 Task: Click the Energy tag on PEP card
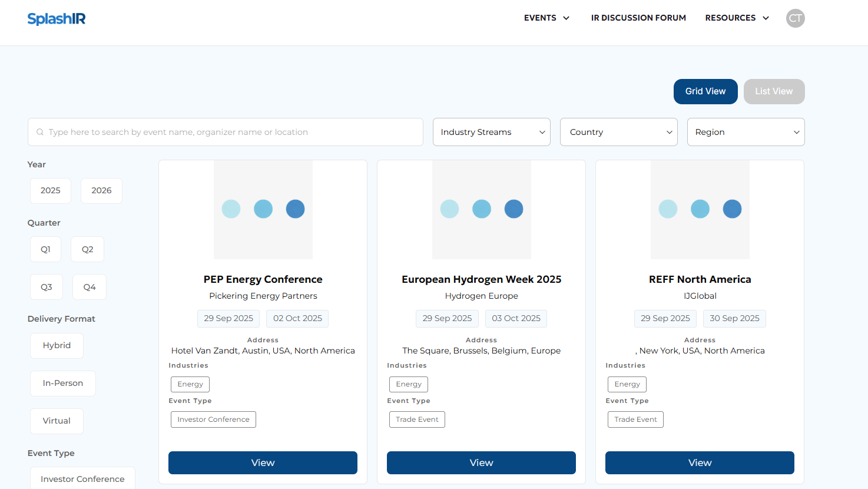pos(190,384)
